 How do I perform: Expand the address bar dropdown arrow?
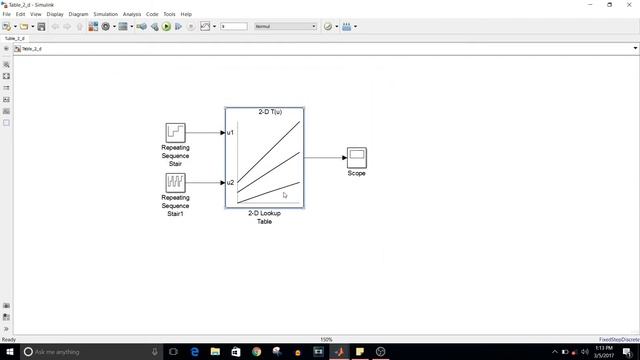[x=635, y=48]
